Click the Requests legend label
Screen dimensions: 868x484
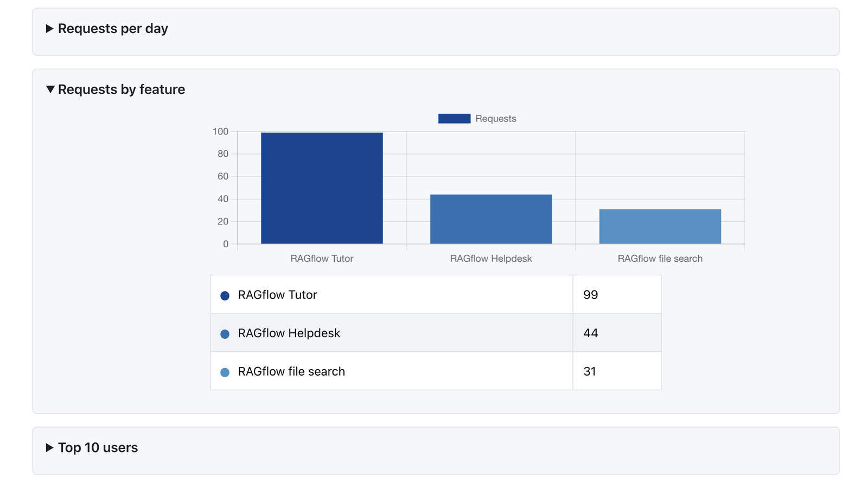point(496,119)
